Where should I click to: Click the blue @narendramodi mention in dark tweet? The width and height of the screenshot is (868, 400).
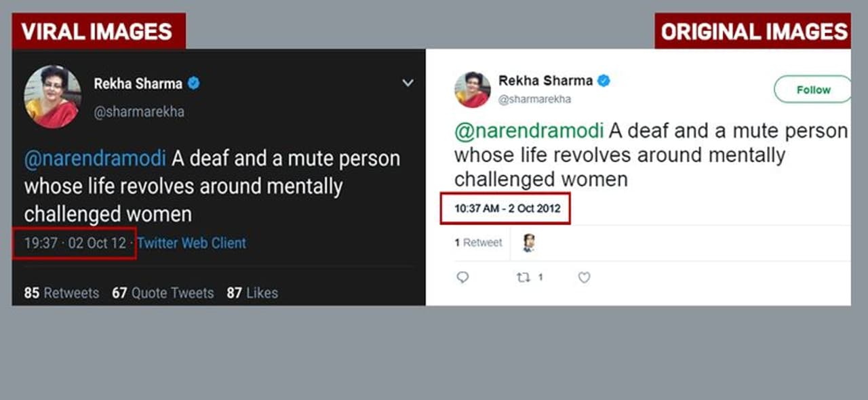point(95,159)
